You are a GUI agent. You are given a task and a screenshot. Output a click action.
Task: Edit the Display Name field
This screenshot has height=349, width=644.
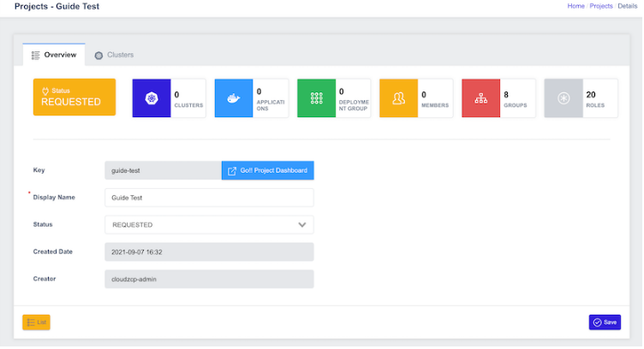(x=209, y=198)
